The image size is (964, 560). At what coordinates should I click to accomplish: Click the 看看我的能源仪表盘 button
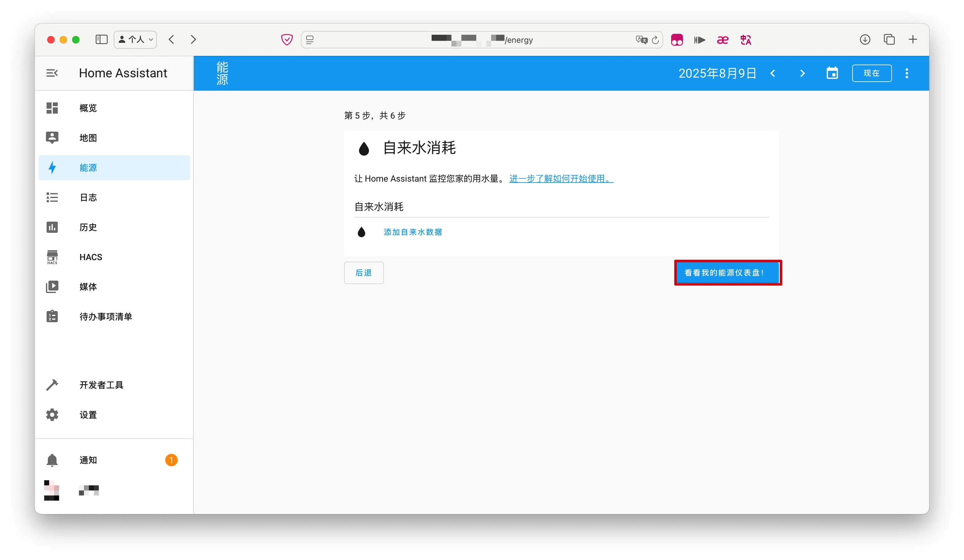pos(728,273)
